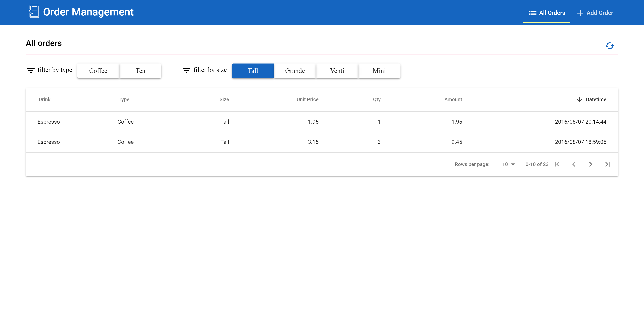Click the filter by type icon
The image size is (644, 334).
[x=31, y=70]
